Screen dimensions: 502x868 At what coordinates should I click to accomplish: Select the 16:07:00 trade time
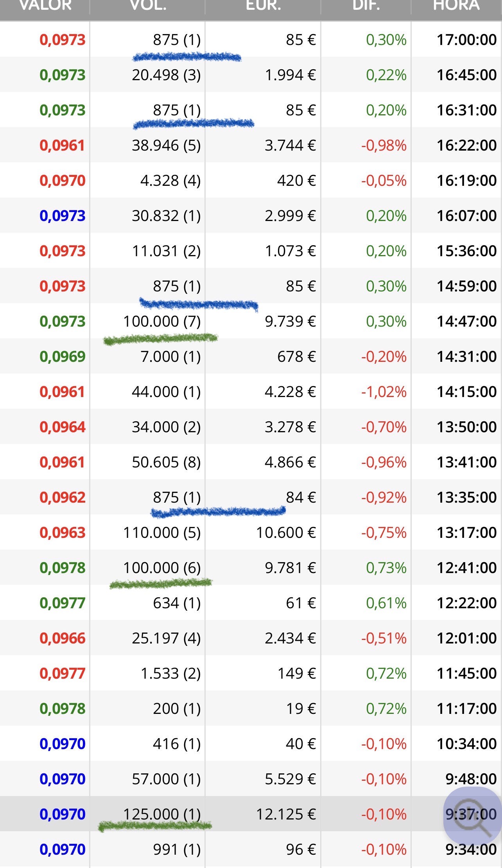coord(466,216)
